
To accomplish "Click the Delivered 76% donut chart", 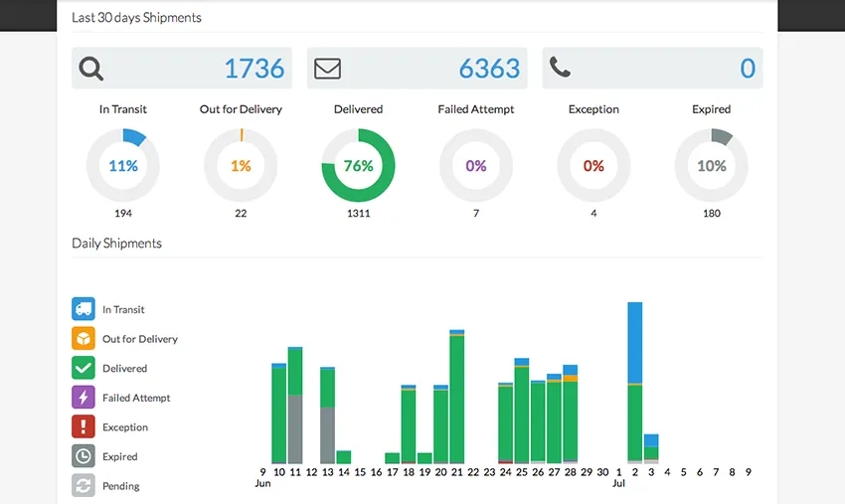I will [x=358, y=165].
